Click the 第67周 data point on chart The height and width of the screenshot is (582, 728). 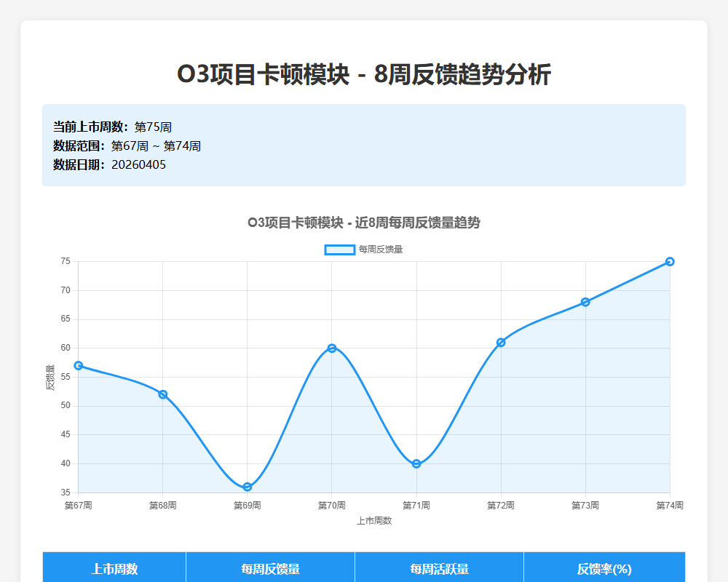79,366
